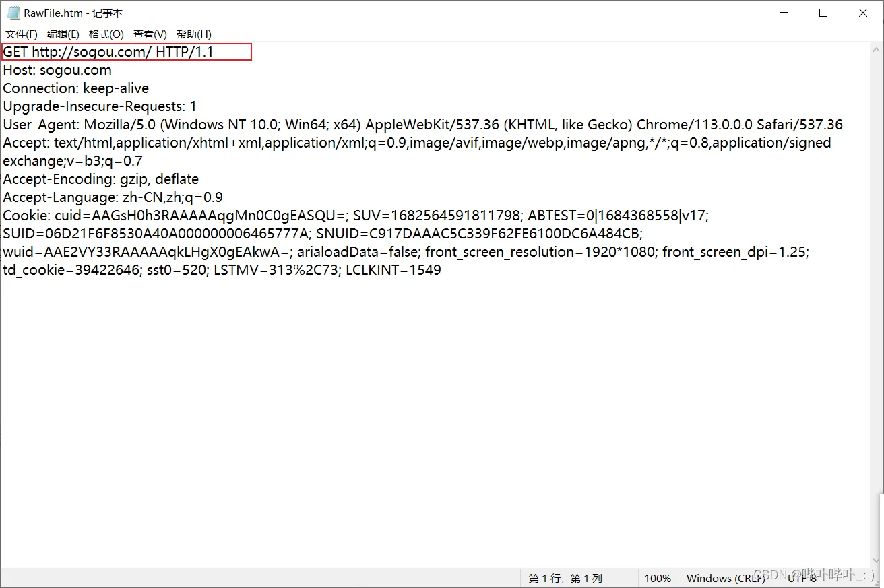This screenshot has height=588, width=884.
Task: Minimize the Notepad window
Action: click(x=784, y=13)
